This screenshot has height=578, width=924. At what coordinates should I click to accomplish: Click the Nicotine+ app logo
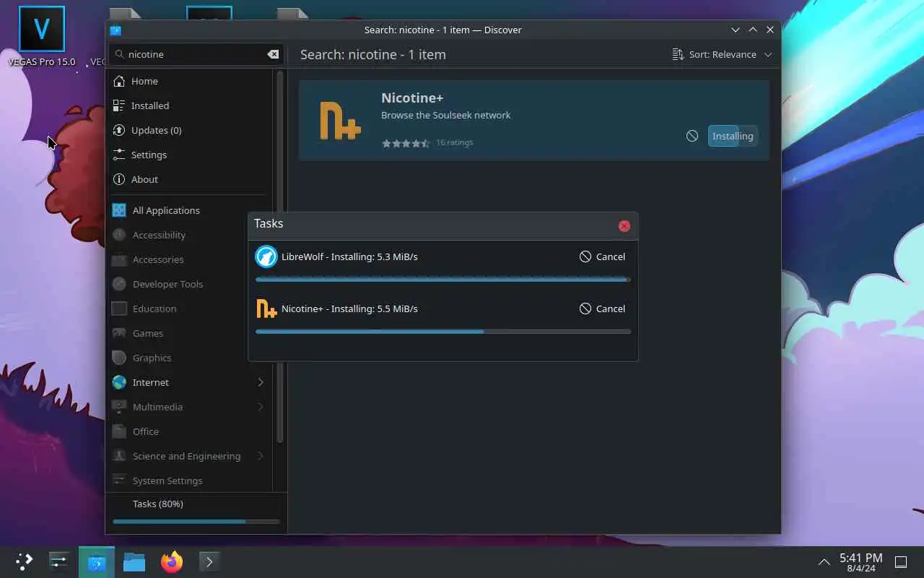tap(340, 121)
